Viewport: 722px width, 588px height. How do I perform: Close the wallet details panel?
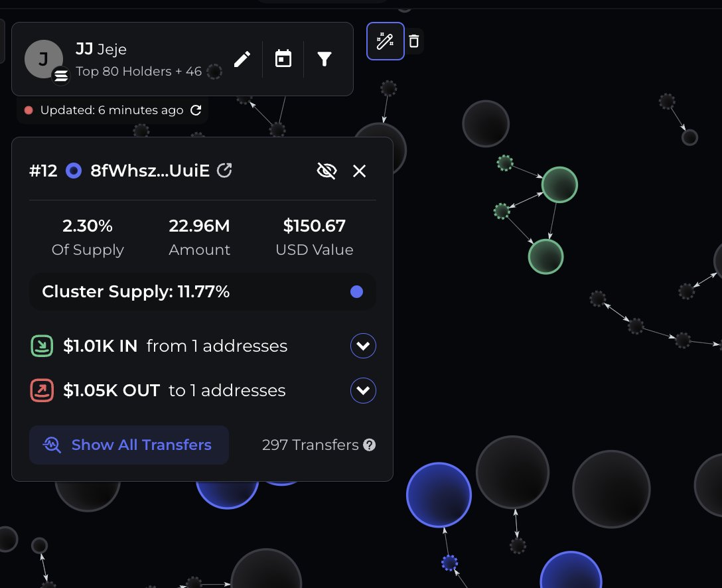[359, 171]
